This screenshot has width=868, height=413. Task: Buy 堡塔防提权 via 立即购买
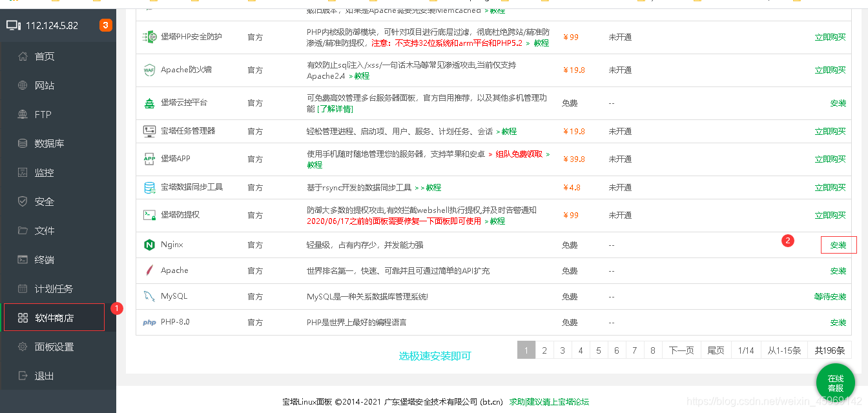click(x=830, y=216)
